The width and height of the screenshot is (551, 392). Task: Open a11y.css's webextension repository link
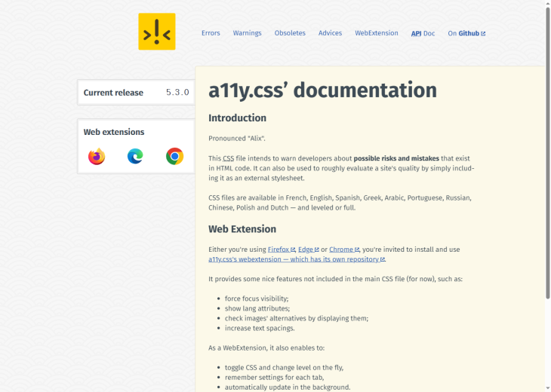point(296,259)
